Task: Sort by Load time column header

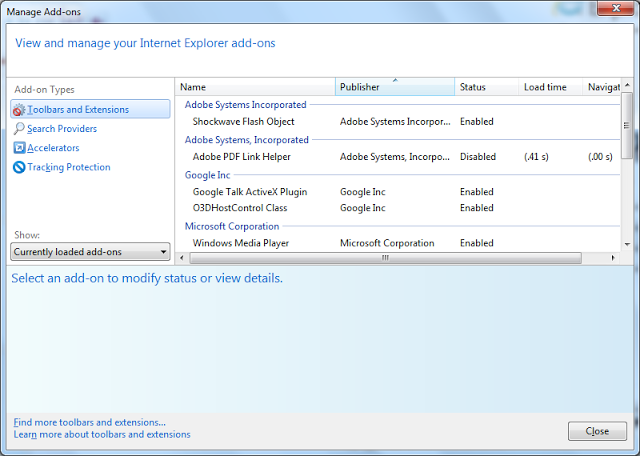Action: point(550,87)
